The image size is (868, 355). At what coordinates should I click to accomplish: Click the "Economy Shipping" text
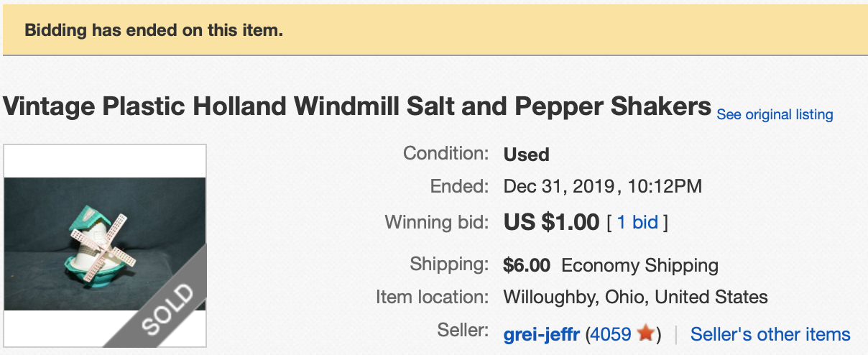click(x=640, y=266)
